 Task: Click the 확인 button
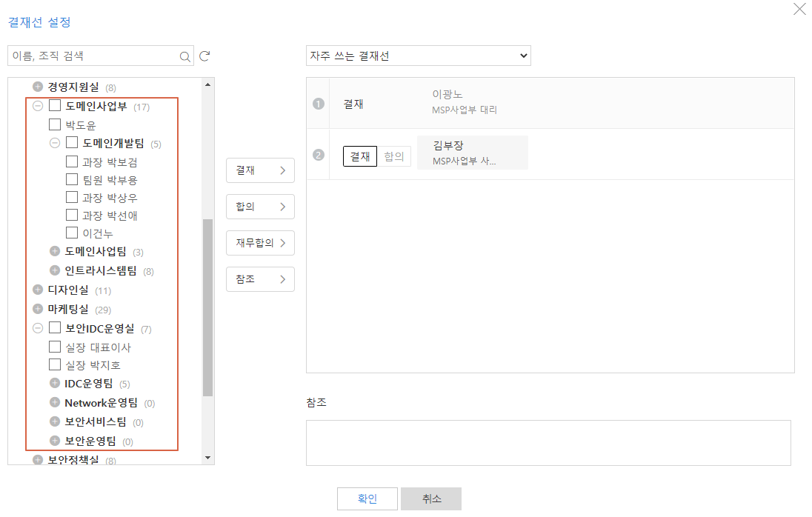367,499
